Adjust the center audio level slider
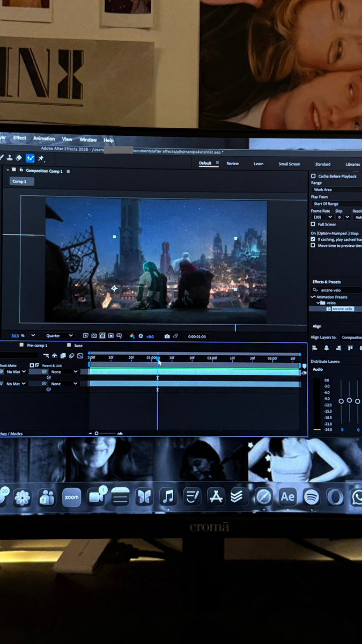The image size is (362, 644). click(x=349, y=400)
